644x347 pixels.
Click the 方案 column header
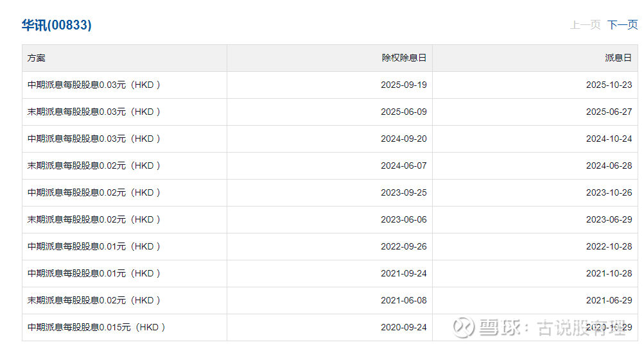(37, 58)
